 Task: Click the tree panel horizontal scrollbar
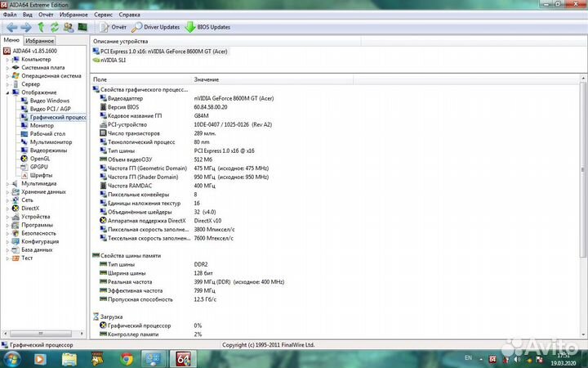click(41, 334)
